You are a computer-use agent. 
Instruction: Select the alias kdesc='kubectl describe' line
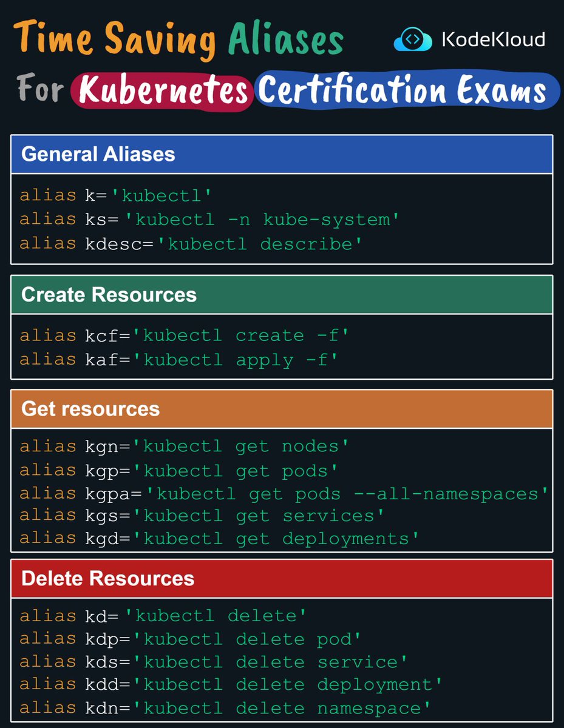click(191, 244)
